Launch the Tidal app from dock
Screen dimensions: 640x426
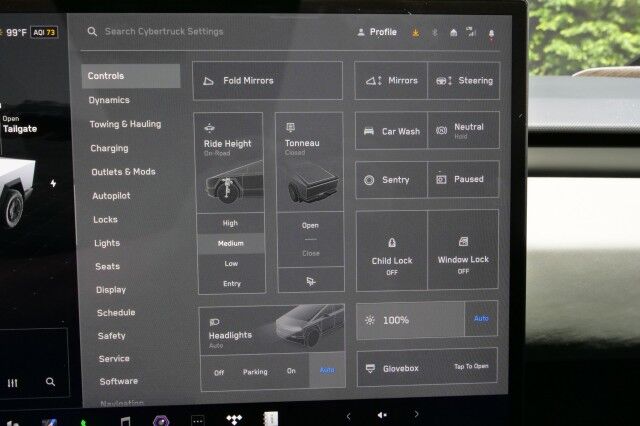pyautogui.click(x=234, y=419)
